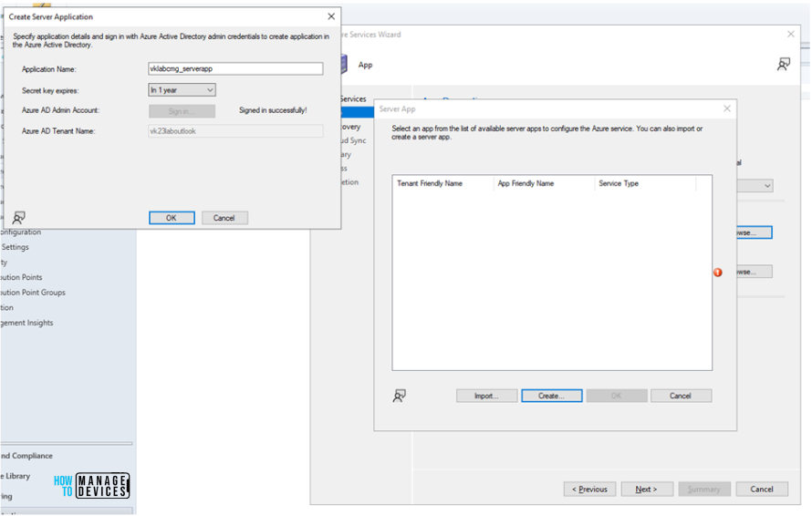
Task: Open the Software Library workspace
Action: click(16, 476)
